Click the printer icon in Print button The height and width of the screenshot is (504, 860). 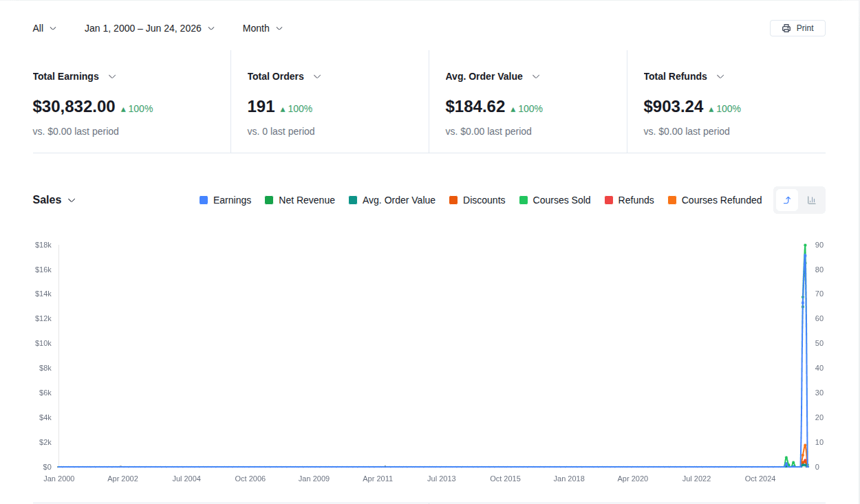click(786, 28)
